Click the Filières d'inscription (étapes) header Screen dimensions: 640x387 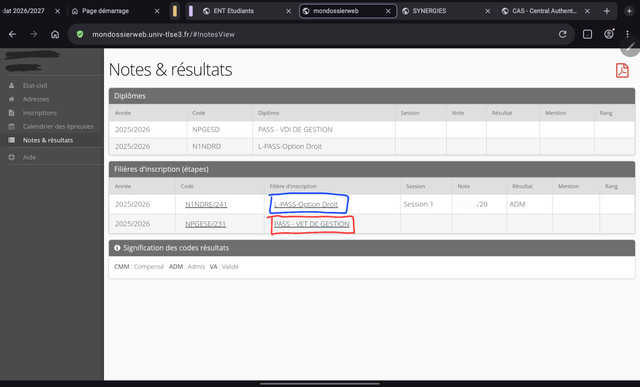tap(372, 169)
